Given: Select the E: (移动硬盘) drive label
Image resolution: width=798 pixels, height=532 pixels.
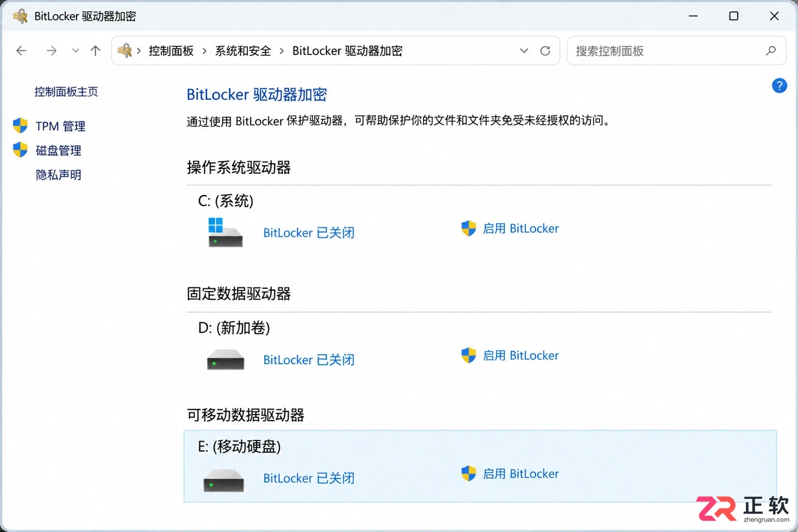Looking at the screenshot, I should tap(239, 446).
